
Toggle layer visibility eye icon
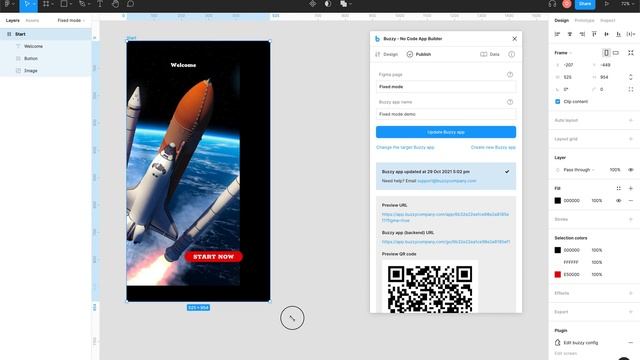coord(631,170)
